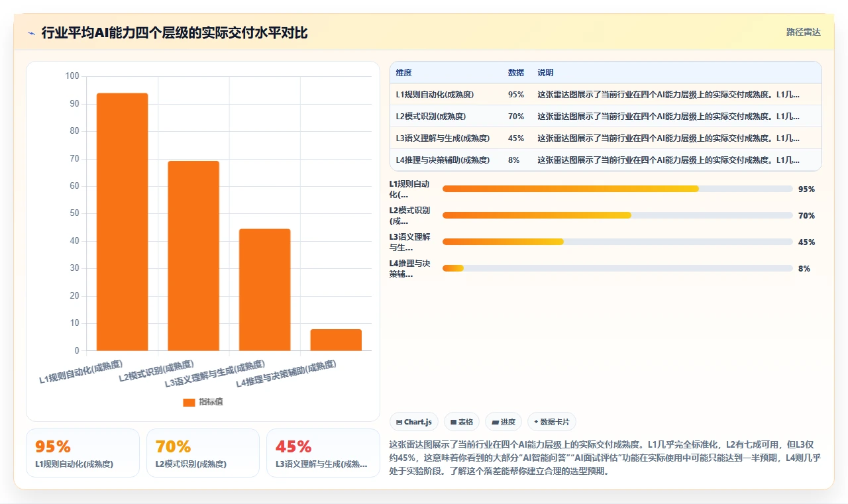Select the 进度 chip
Screen dimensions: 848x504
tap(503, 422)
